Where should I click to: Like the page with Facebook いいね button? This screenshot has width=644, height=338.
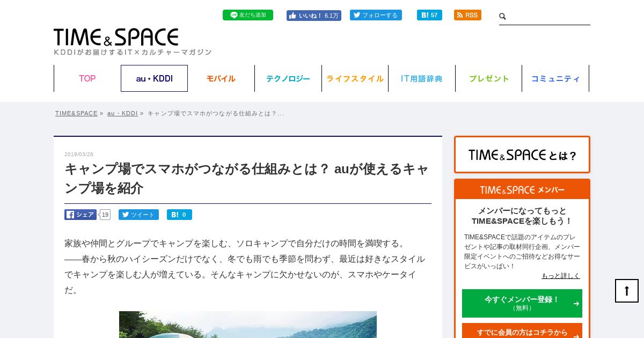(314, 16)
